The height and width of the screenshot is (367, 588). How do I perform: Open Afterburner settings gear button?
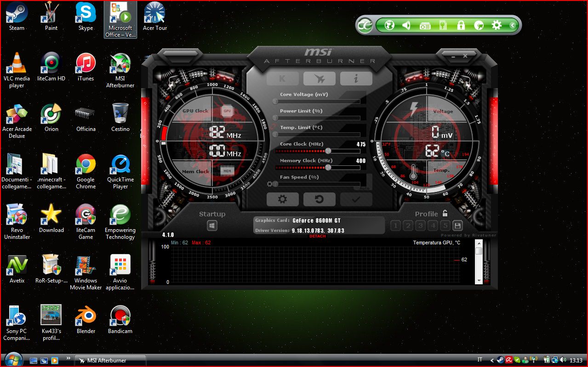pyautogui.click(x=282, y=199)
